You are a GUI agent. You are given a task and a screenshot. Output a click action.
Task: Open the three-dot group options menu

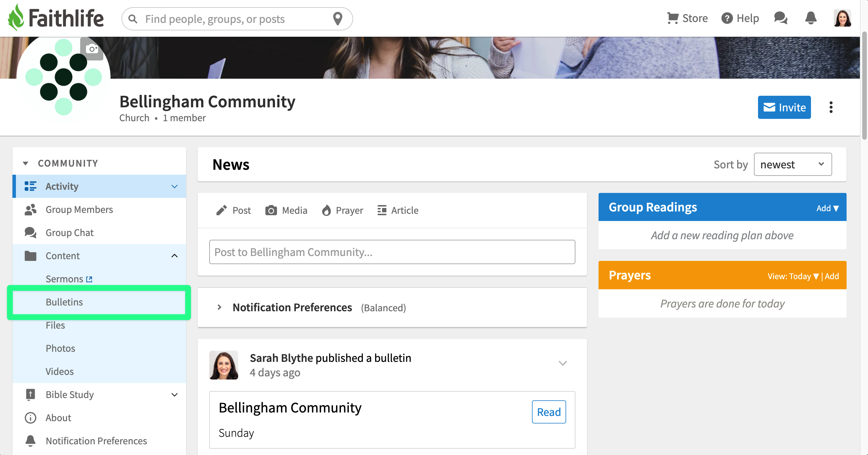click(831, 107)
